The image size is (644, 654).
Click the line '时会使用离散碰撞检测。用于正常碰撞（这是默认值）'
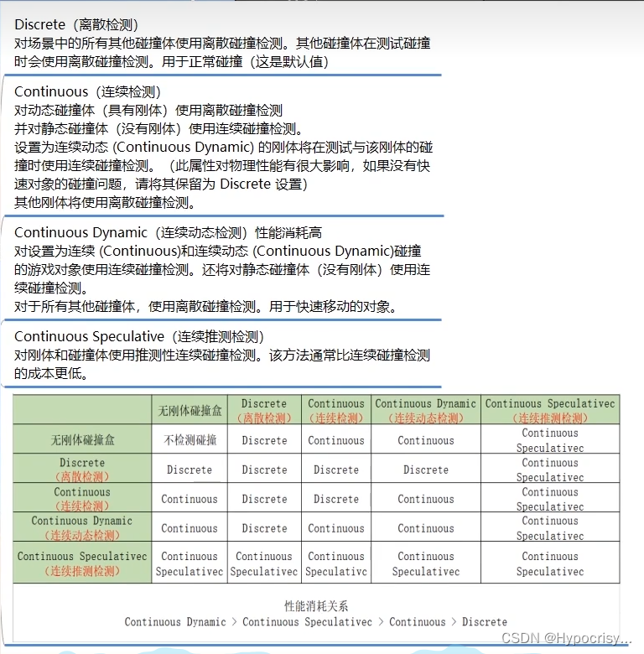pyautogui.click(x=171, y=62)
